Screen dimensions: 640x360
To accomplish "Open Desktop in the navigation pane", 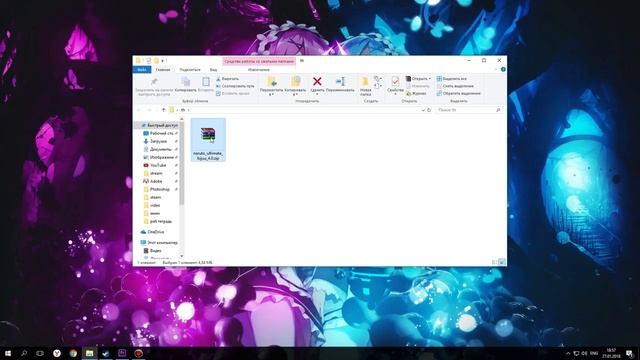I will pos(160,133).
